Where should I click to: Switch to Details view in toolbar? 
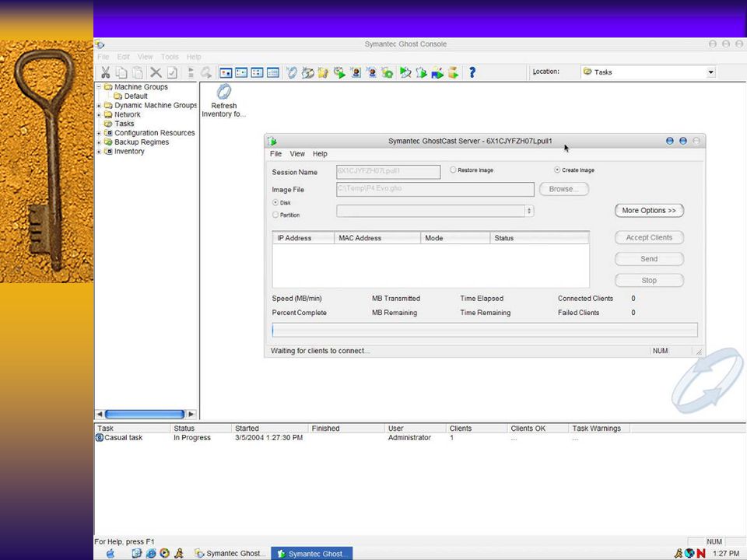coord(273,72)
